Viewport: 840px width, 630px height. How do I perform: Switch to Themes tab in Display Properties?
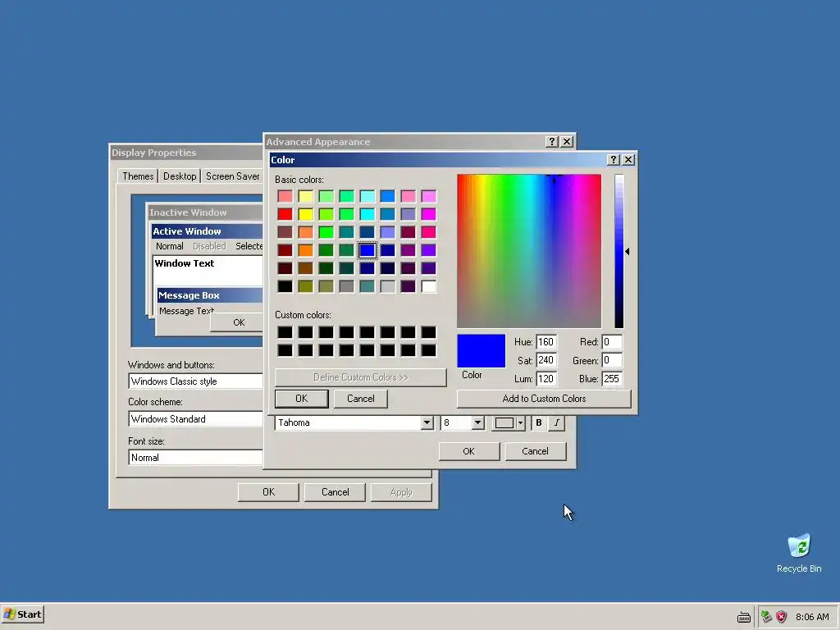point(138,176)
